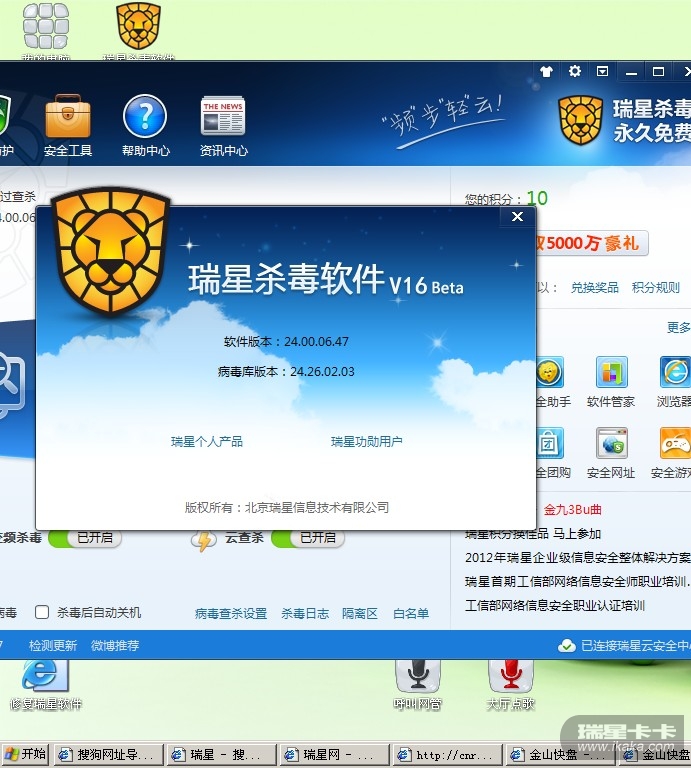
Task: Open 瑞星首期工信部网络信息安全师职业培训 news
Action: pos(577,581)
